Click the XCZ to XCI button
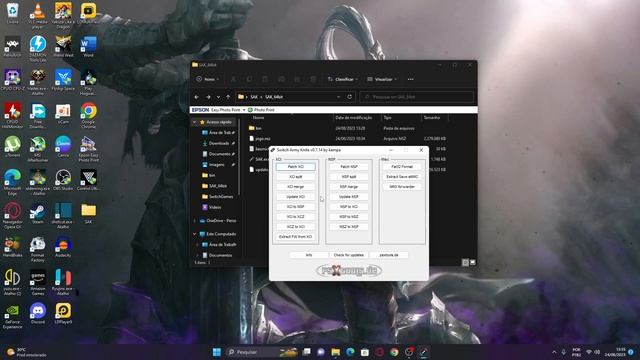The height and width of the screenshot is (360, 640). point(296,227)
